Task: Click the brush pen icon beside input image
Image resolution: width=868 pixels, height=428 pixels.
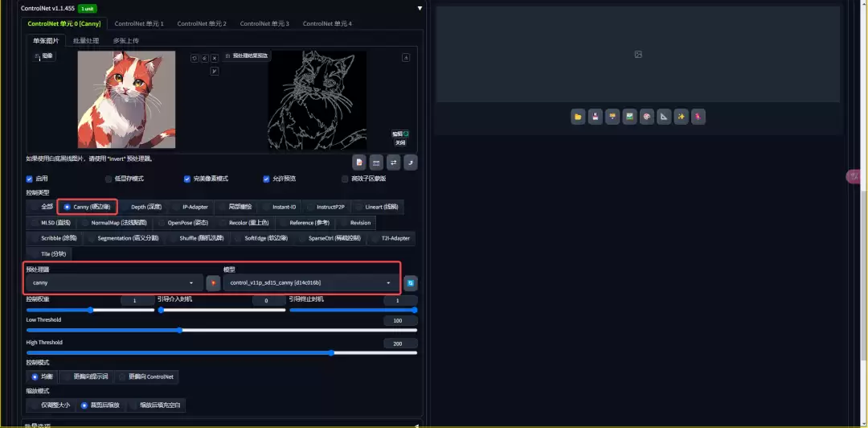Action: [215, 71]
